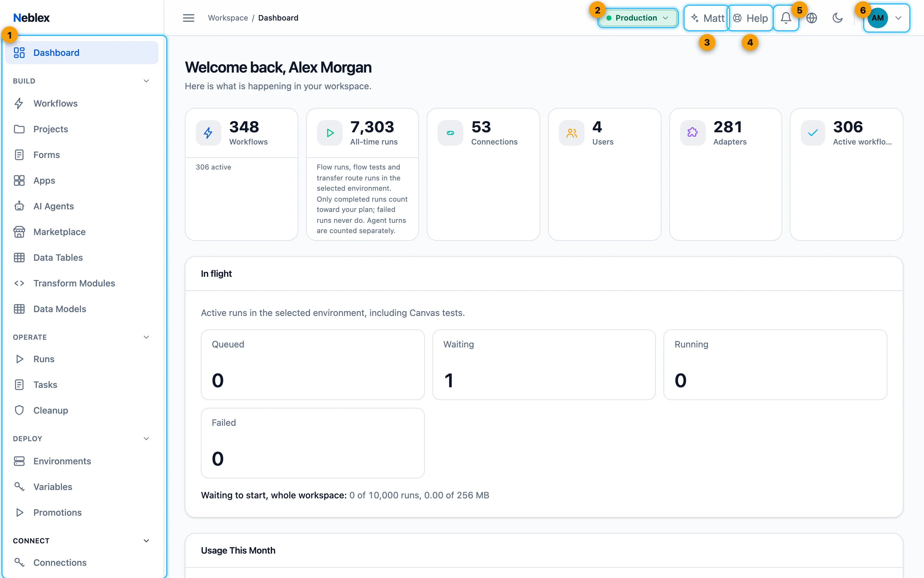Open the AM user account menu
The height and width of the screenshot is (578, 924).
(x=886, y=18)
